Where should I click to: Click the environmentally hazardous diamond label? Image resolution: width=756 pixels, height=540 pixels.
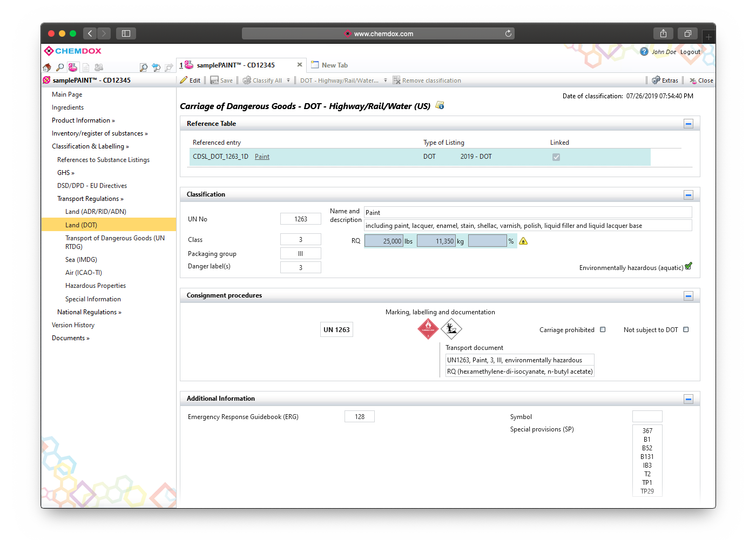tap(451, 328)
